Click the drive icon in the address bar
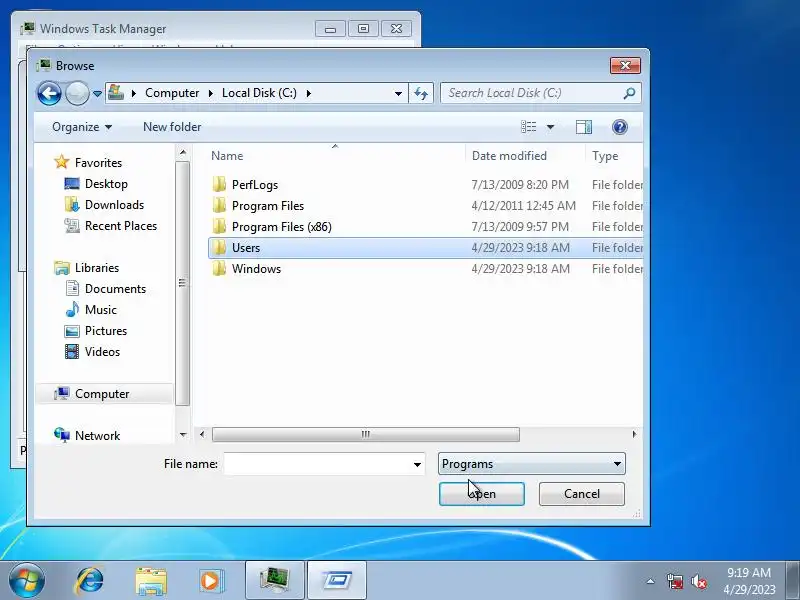Screen dimensions: 800x600 tap(116, 93)
